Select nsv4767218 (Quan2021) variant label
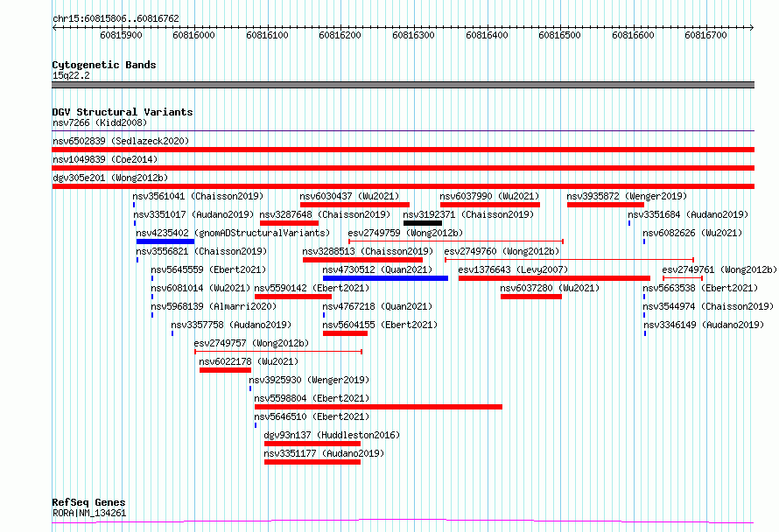Screen dimensions: 779x532 pos(377,306)
